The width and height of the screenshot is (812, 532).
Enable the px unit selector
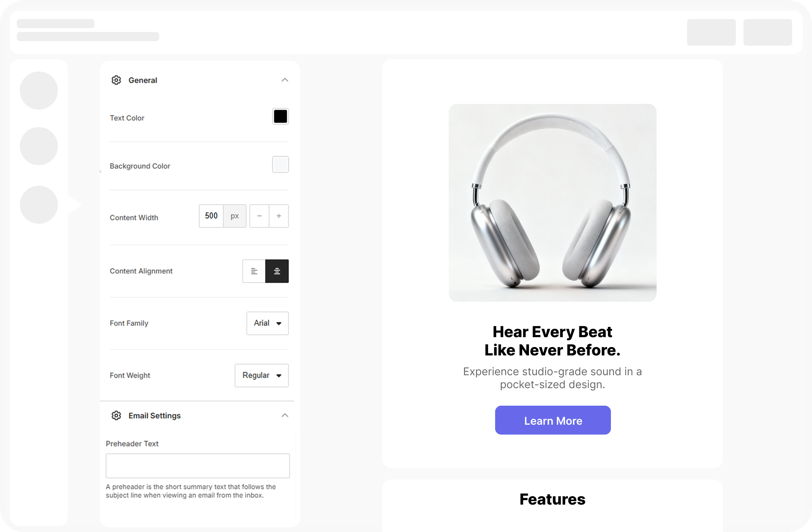235,216
